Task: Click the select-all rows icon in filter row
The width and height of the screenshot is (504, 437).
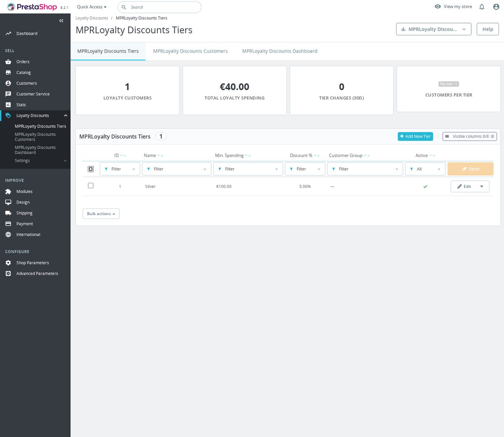Action: click(x=91, y=169)
